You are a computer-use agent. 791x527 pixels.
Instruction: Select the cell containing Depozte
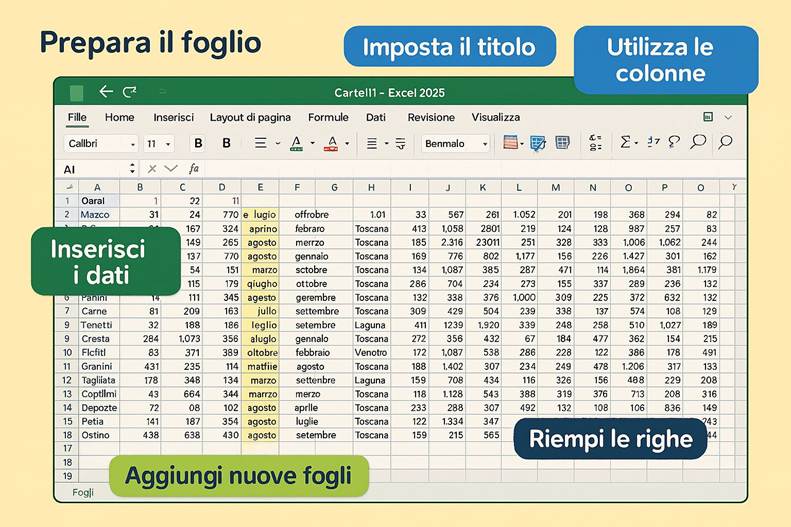click(99, 407)
